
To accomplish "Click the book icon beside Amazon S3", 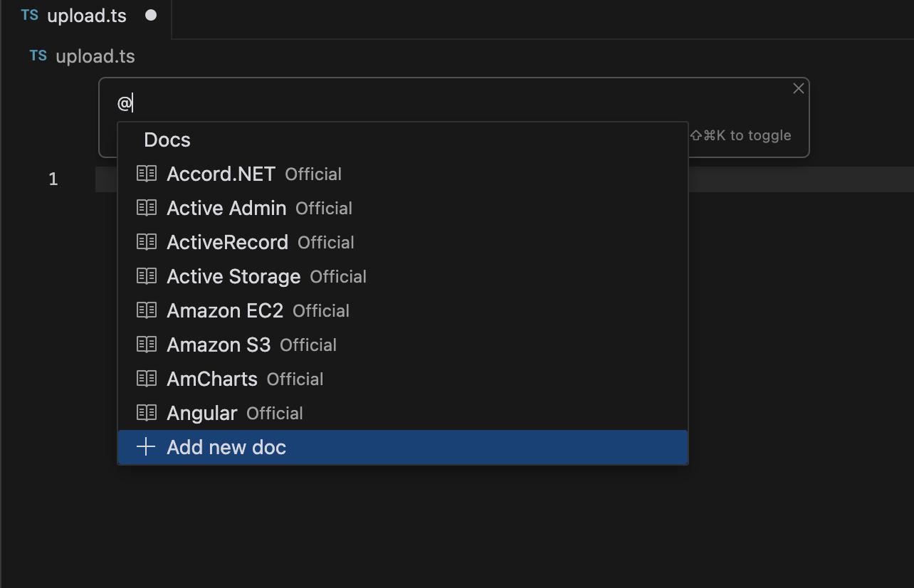I will [146, 345].
